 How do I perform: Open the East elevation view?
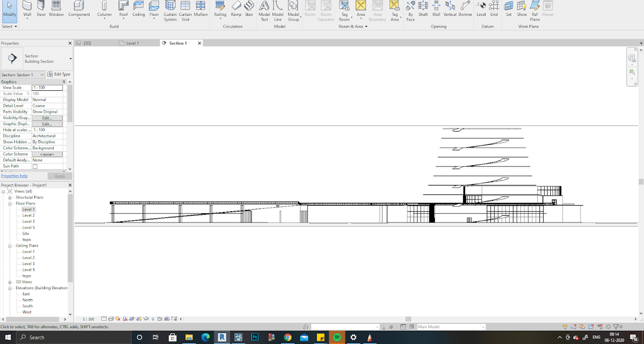tap(26, 294)
